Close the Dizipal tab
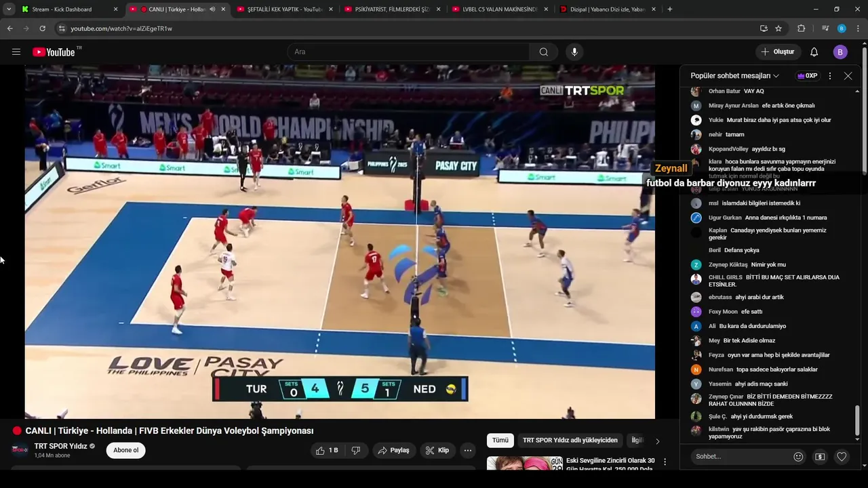 pyautogui.click(x=654, y=9)
